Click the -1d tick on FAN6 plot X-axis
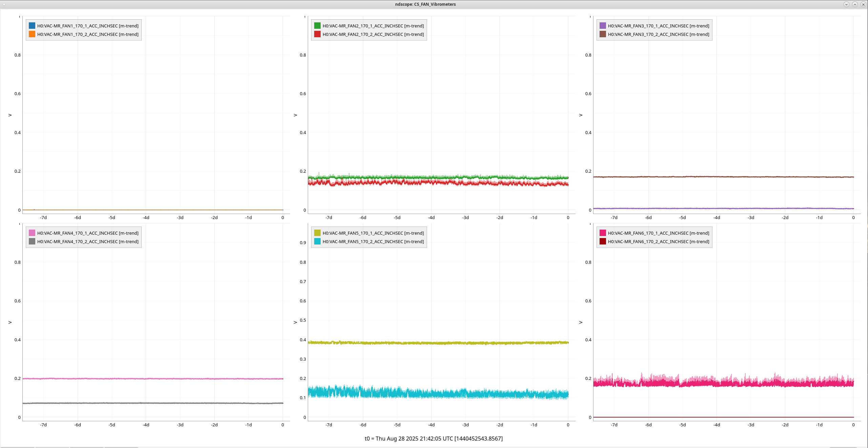 point(819,425)
